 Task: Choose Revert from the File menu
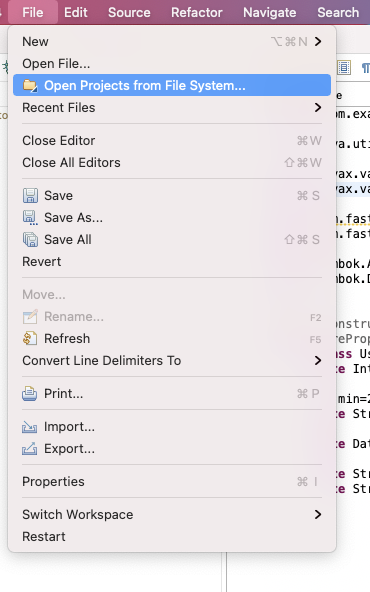pos(172,261)
